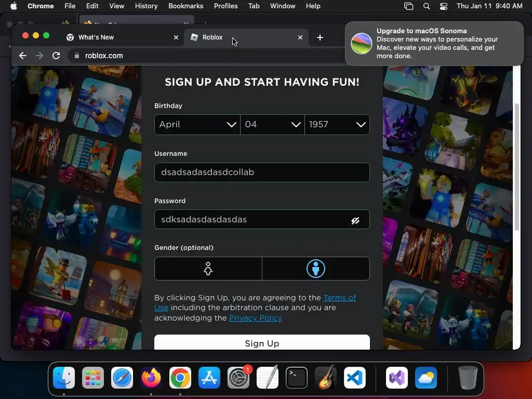Open the Birthday month dropdown showing April

click(197, 125)
